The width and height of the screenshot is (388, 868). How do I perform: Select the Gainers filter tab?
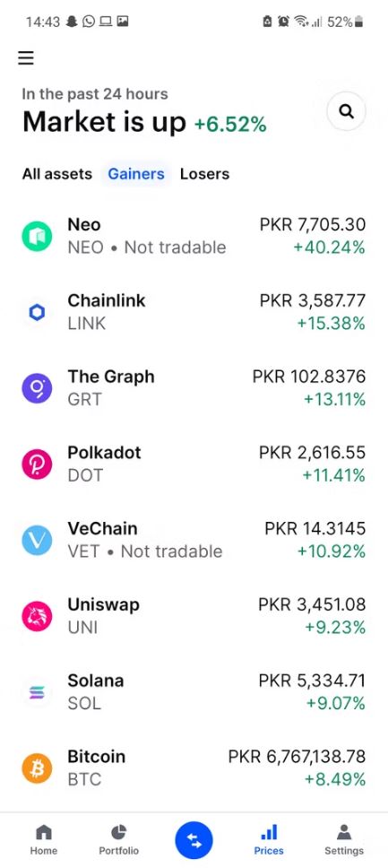coord(136,174)
